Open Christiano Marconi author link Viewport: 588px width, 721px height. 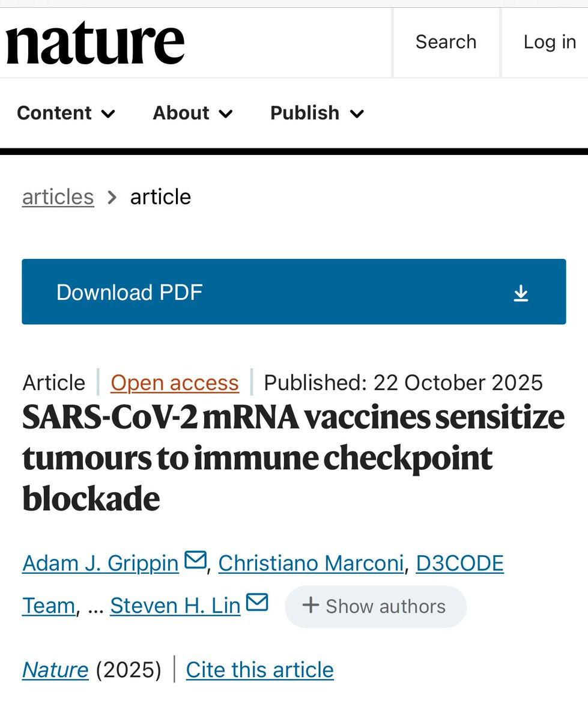[x=311, y=563]
